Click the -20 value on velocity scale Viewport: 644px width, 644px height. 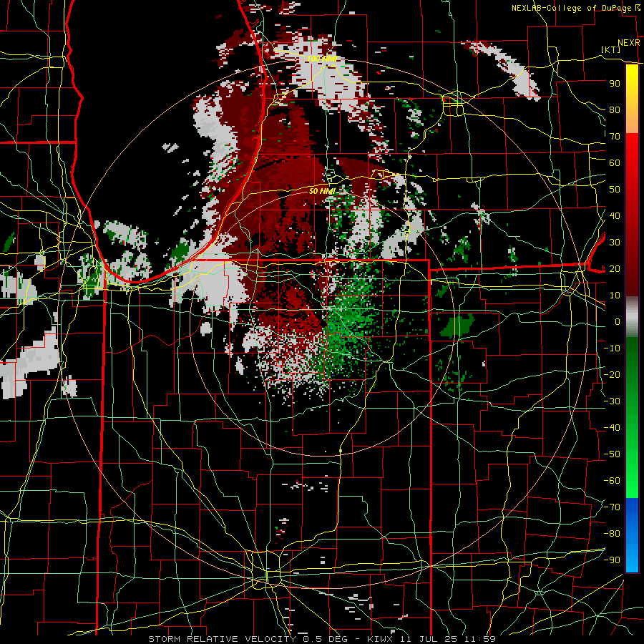click(612, 374)
